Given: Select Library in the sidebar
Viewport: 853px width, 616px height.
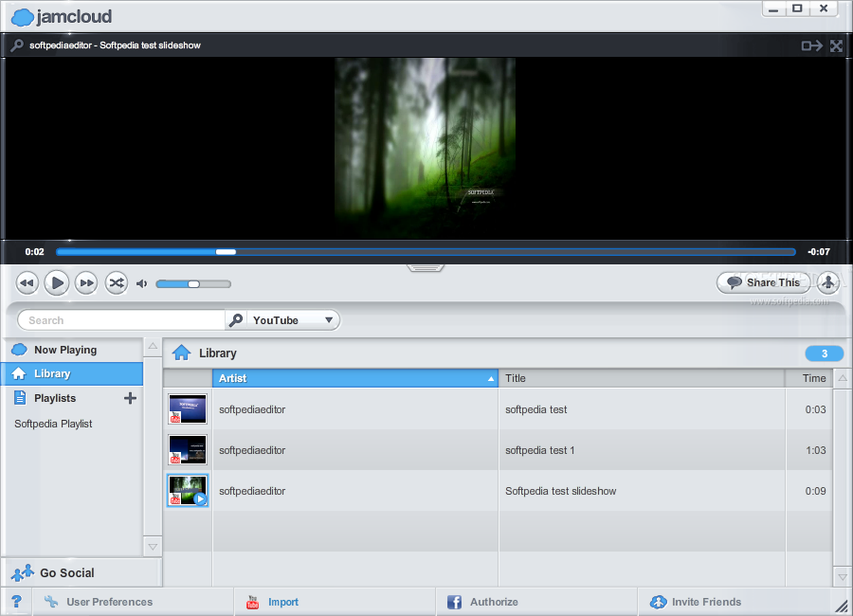Looking at the screenshot, I should [72, 373].
